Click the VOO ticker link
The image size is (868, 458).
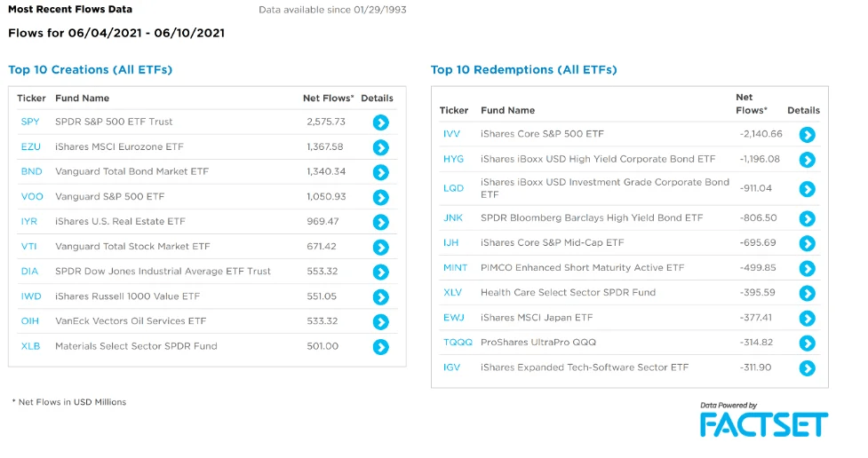coord(32,196)
